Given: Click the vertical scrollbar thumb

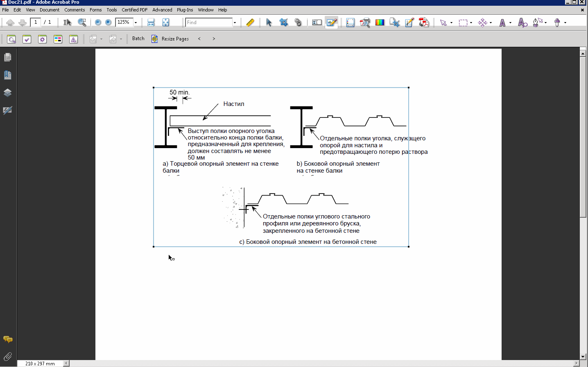Looking at the screenshot, I should tap(583, 137).
